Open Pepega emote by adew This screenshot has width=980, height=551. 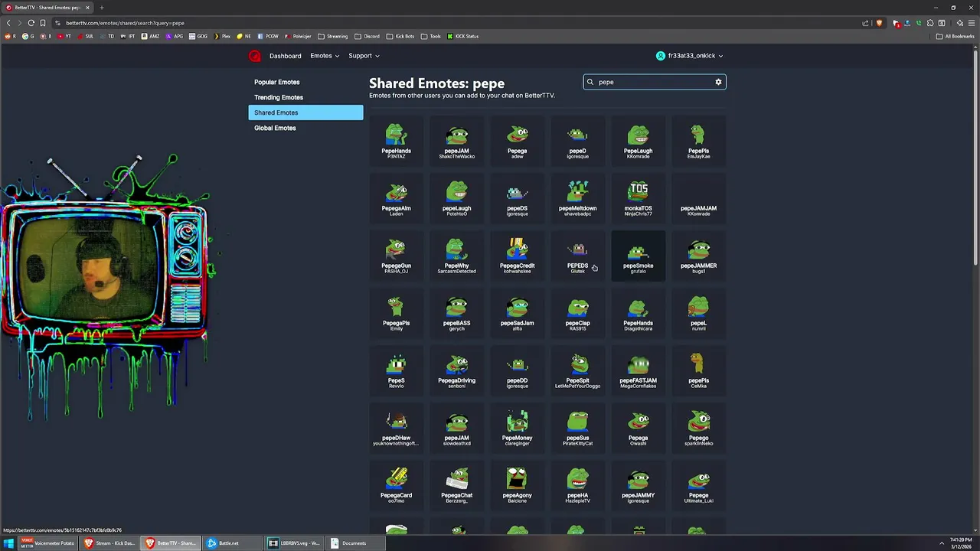(x=517, y=140)
